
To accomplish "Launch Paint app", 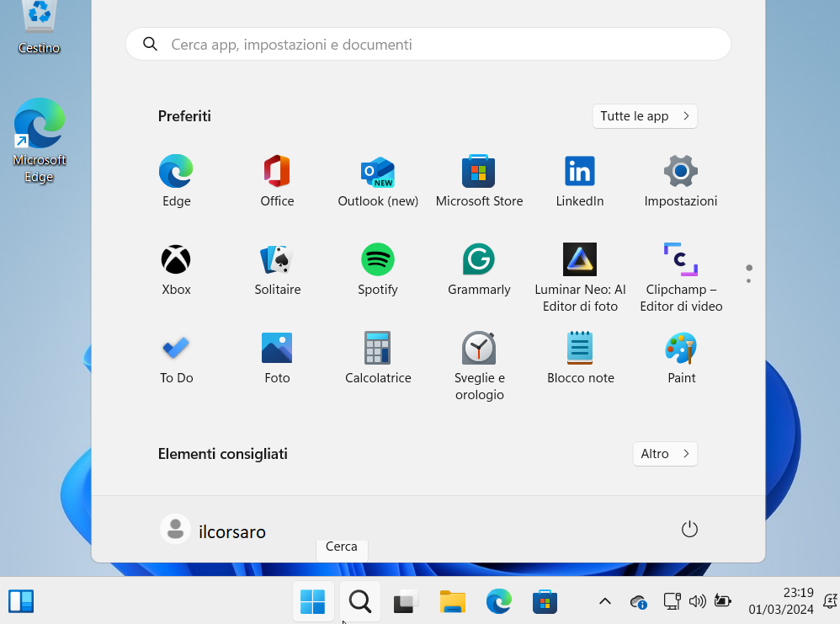I will pyautogui.click(x=681, y=358).
